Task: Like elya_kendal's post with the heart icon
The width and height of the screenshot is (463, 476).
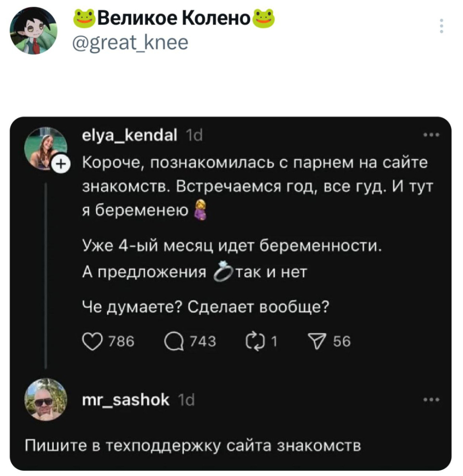Action: coord(91,342)
